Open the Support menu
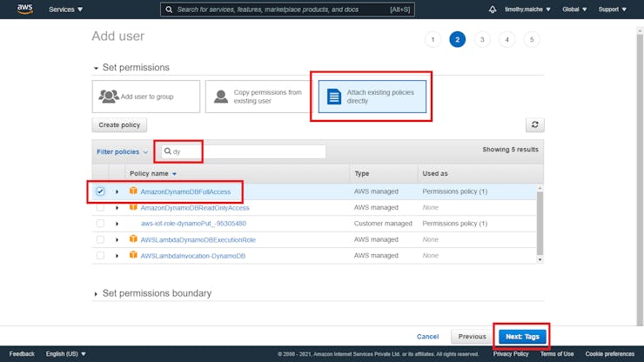644x362 pixels. click(612, 10)
